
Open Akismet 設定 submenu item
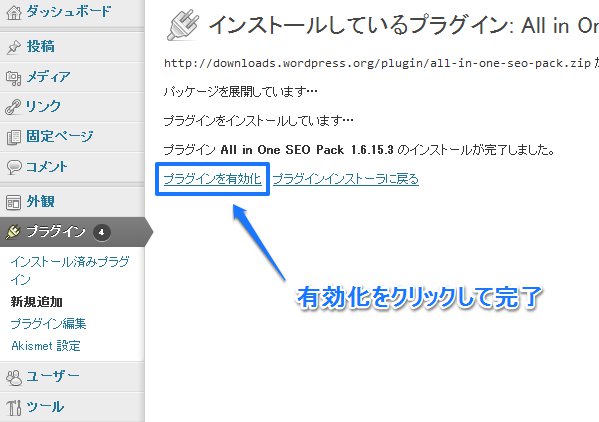pyautogui.click(x=46, y=346)
